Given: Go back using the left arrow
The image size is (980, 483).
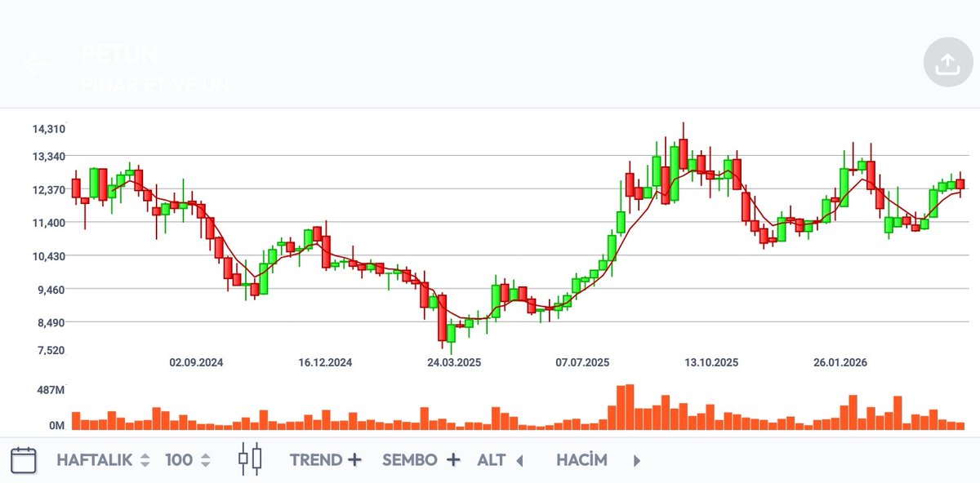Looking at the screenshot, I should coord(36,65).
